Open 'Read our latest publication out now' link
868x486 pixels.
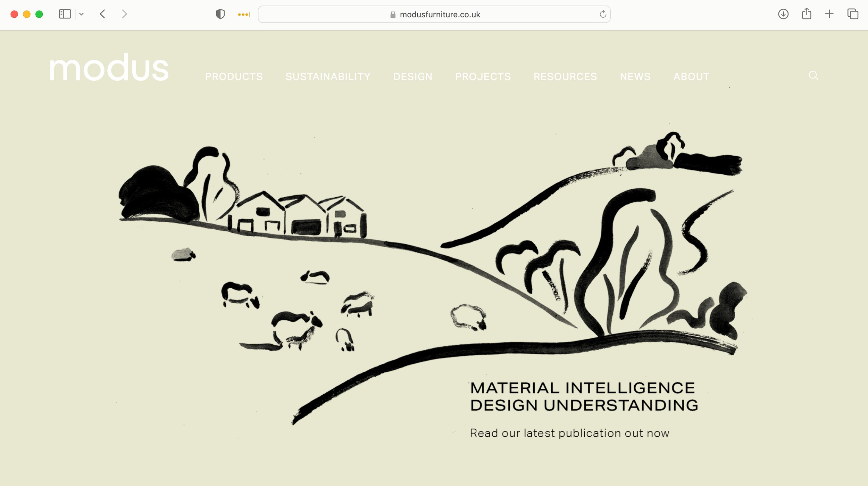click(569, 433)
